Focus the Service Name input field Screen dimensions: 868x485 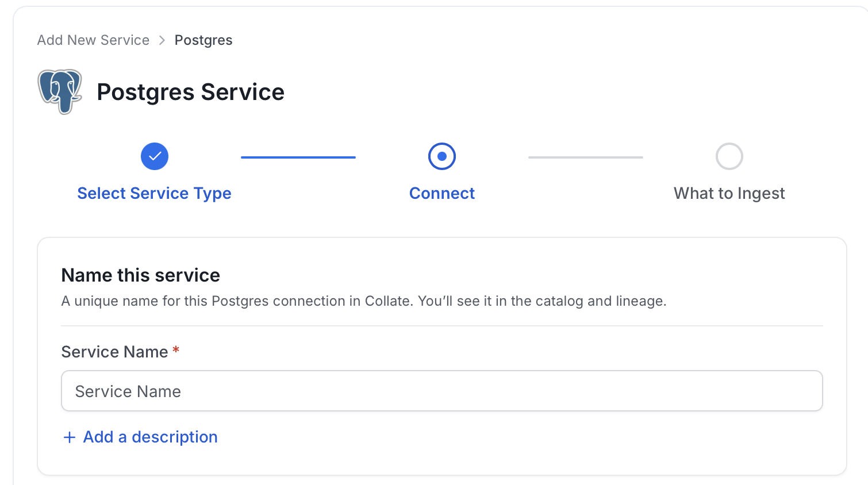[x=442, y=391]
